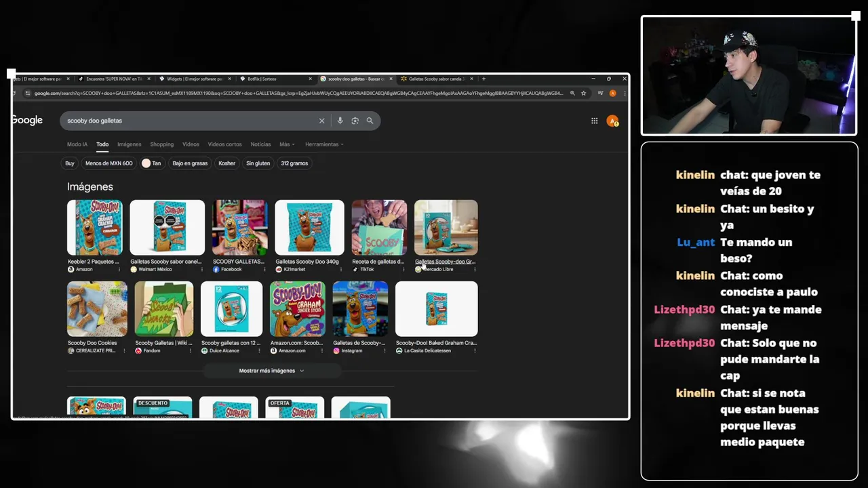Apply the 'Menos de MXN 600' filter chip

click(109, 163)
